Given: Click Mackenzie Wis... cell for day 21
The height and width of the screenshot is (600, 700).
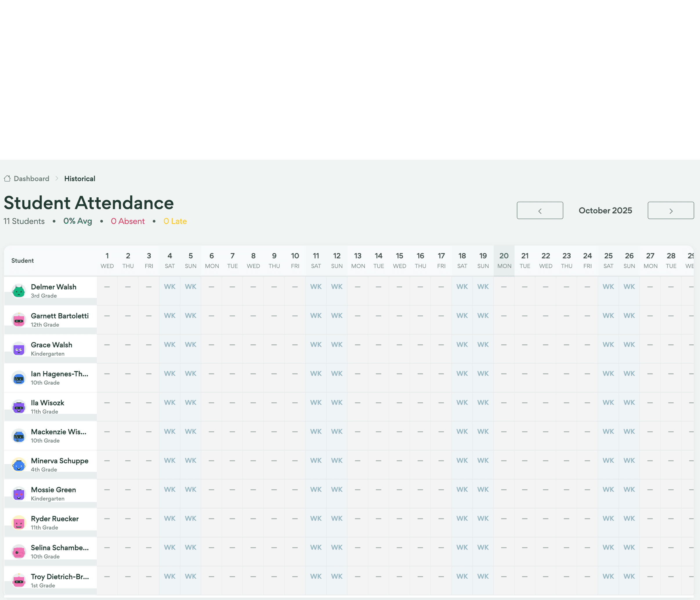Looking at the screenshot, I should click(525, 432).
